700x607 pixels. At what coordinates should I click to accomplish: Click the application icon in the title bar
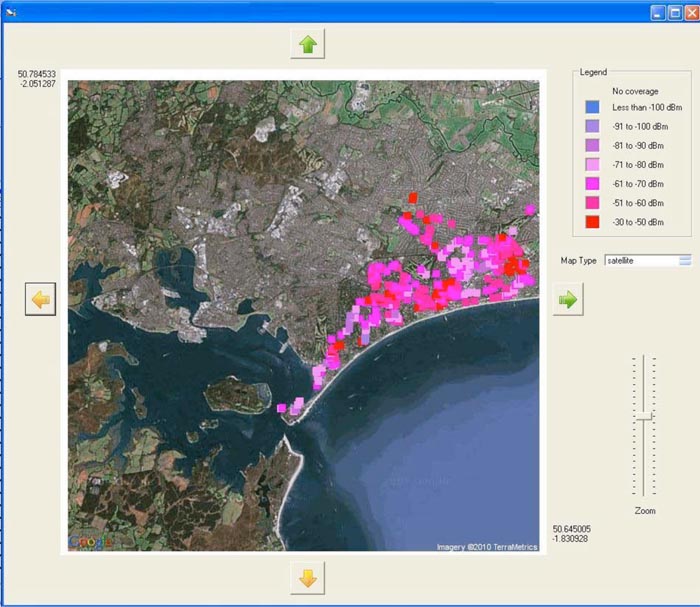point(11,12)
